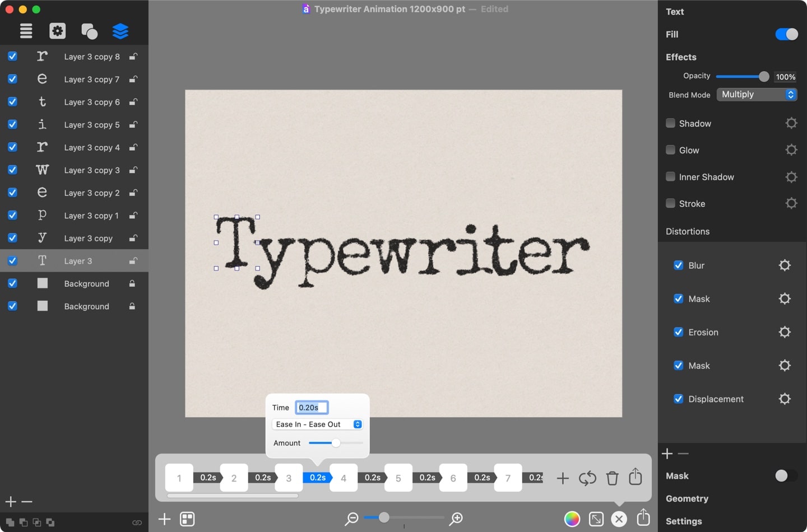The image size is (807, 532).
Task: Select Layer 3 copy 1 row
Action: pos(74,216)
